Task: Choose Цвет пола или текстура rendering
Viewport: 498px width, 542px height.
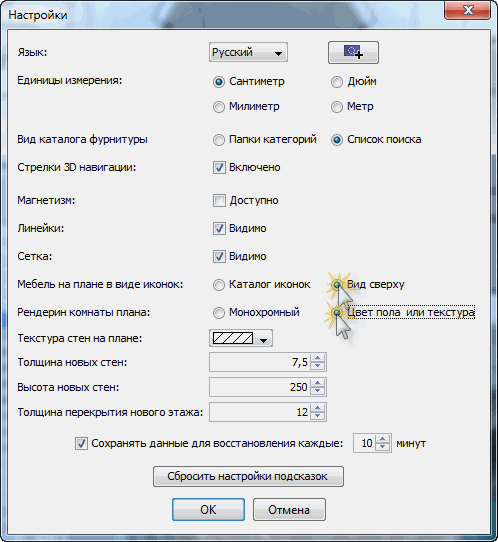Action: (x=337, y=313)
